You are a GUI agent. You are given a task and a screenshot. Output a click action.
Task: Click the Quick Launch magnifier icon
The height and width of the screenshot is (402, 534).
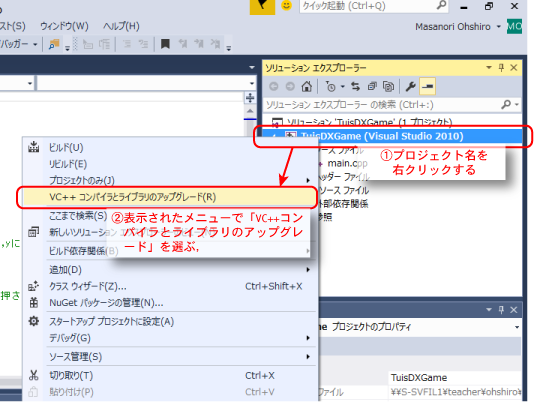[441, 5]
